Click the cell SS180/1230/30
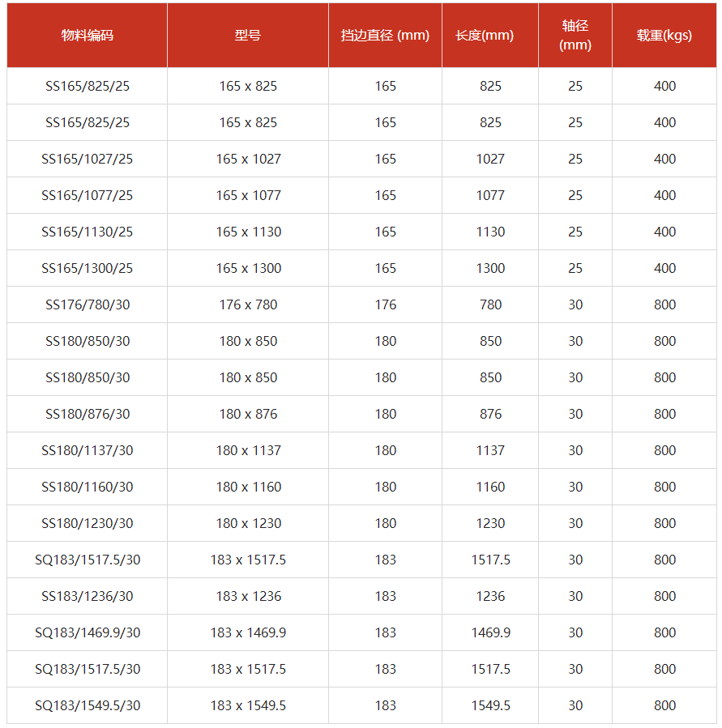The height and width of the screenshot is (728, 722). tap(88, 523)
